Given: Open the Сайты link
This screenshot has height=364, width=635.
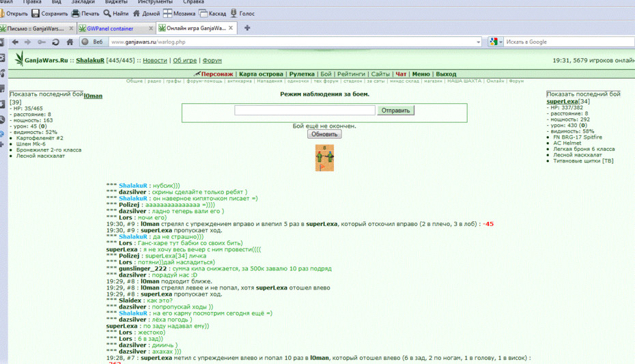Looking at the screenshot, I should pyautogui.click(x=380, y=74).
